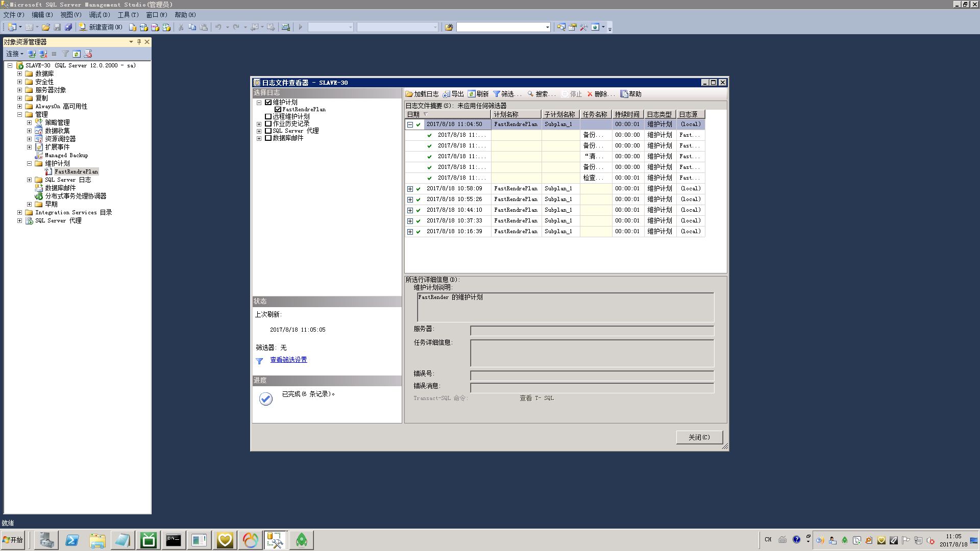Click the 查看筛选设置 link

pyautogui.click(x=288, y=360)
